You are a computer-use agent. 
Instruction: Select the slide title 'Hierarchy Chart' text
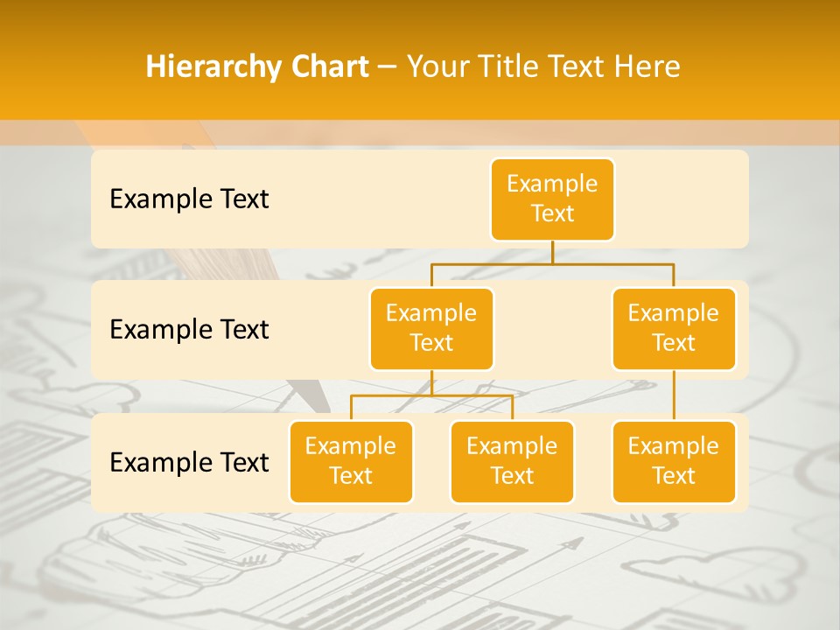[x=256, y=67]
